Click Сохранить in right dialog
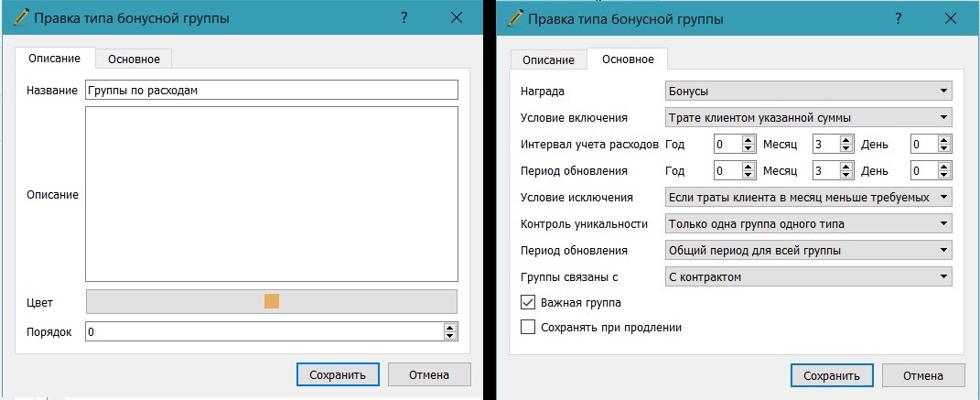Screen dimensions: 980x400 click(831, 375)
